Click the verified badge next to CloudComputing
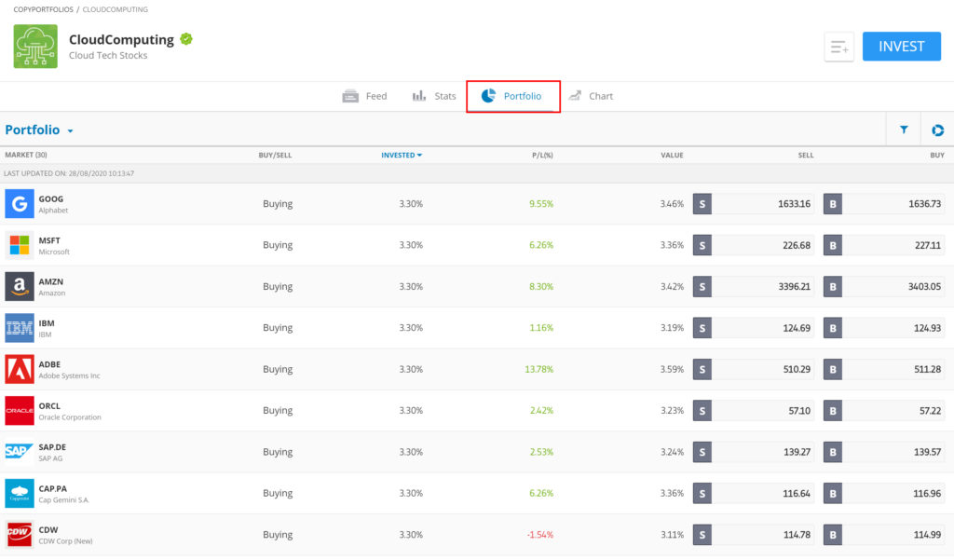This screenshot has height=560, width=954. 186,39
